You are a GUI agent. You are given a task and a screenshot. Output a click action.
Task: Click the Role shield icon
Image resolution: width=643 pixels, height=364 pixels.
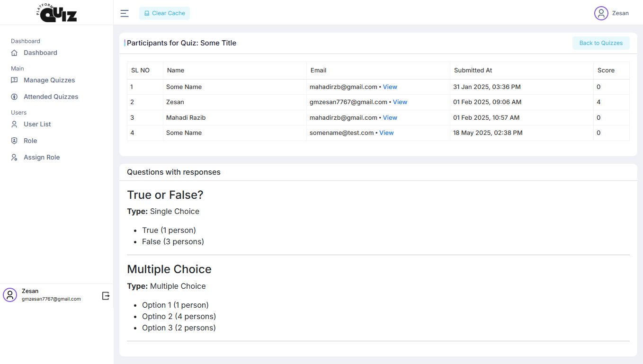pyautogui.click(x=14, y=141)
